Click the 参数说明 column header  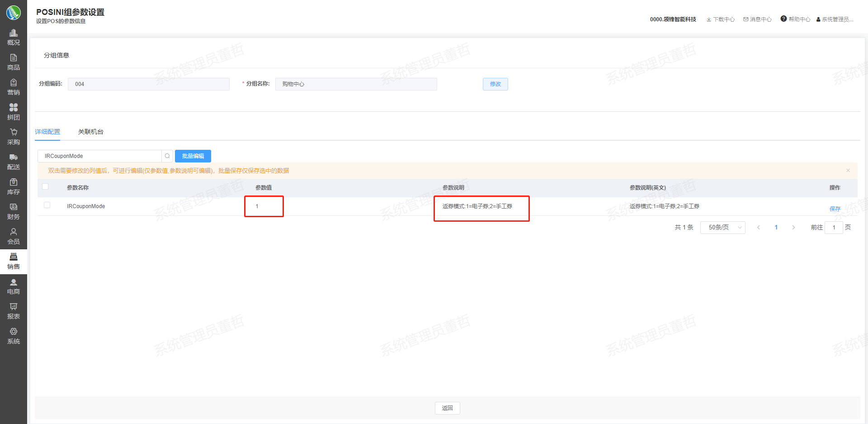[453, 188]
